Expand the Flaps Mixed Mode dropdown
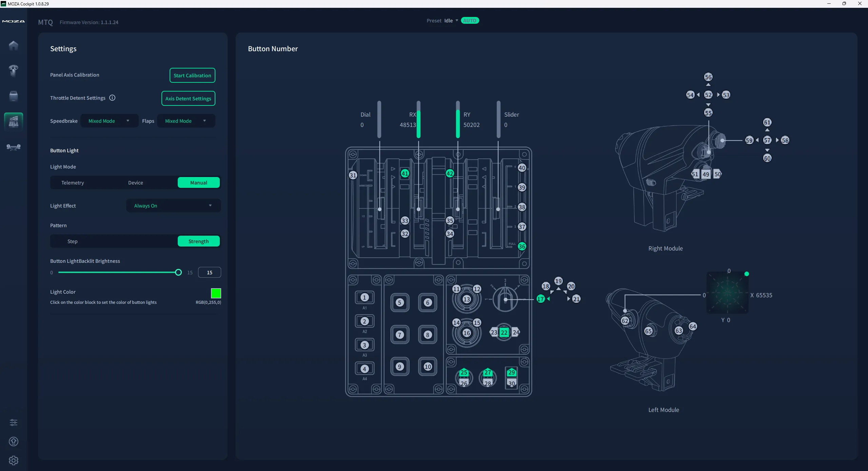This screenshot has width=868, height=471. click(186, 121)
